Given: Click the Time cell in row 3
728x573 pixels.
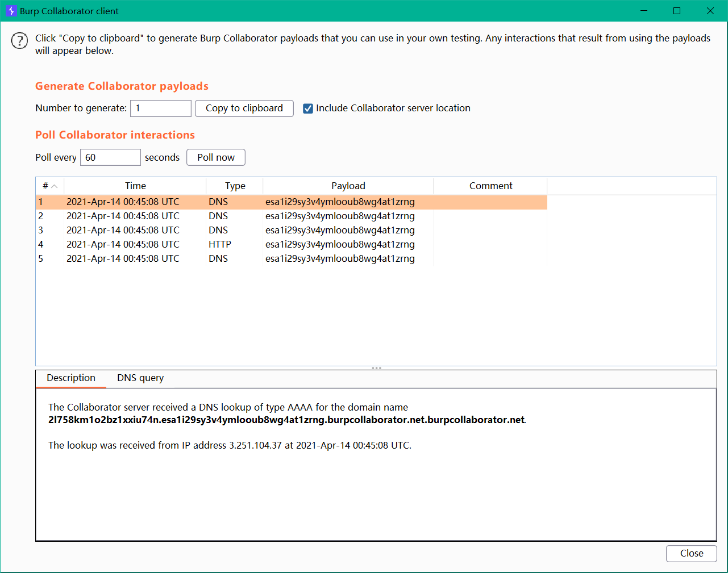Looking at the screenshot, I should pyautogui.click(x=135, y=231).
